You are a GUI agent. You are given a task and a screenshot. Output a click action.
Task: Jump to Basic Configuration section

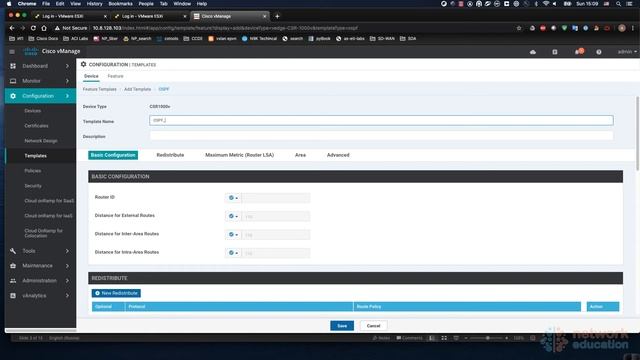coord(113,155)
